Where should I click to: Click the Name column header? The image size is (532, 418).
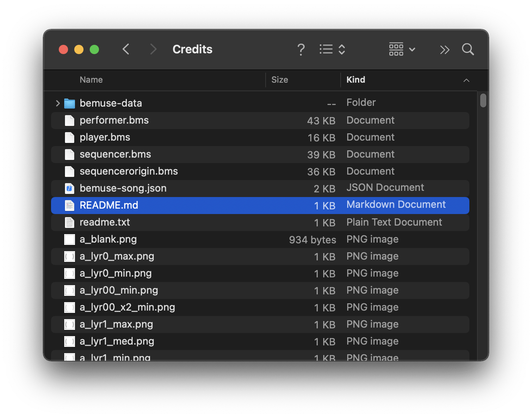[91, 80]
